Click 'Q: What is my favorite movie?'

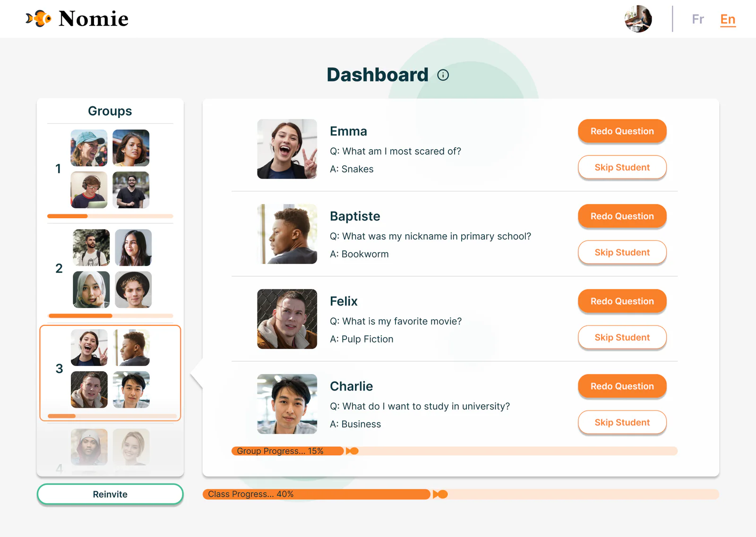(395, 321)
